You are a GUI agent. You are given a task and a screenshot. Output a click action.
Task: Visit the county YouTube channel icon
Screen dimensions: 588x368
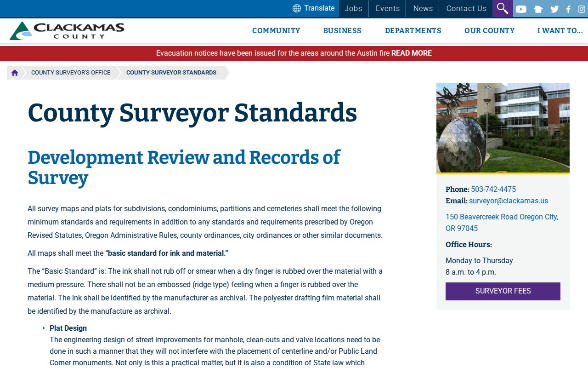521,9
